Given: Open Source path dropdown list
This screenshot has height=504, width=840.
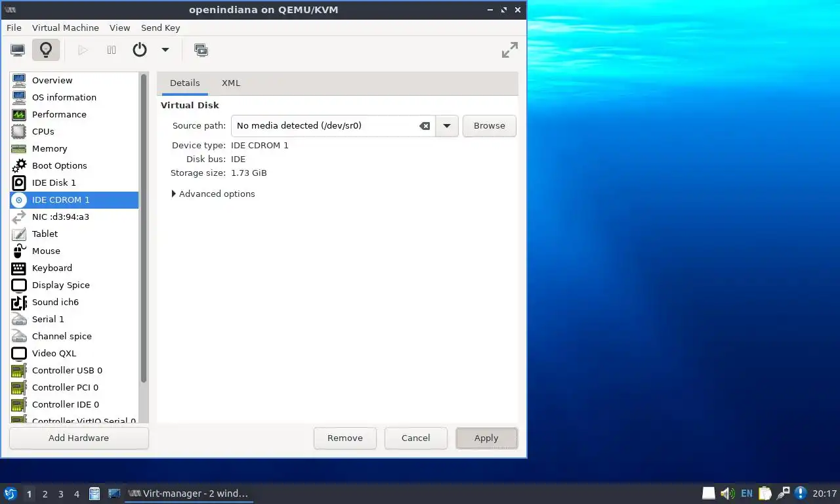Looking at the screenshot, I should coord(446,125).
